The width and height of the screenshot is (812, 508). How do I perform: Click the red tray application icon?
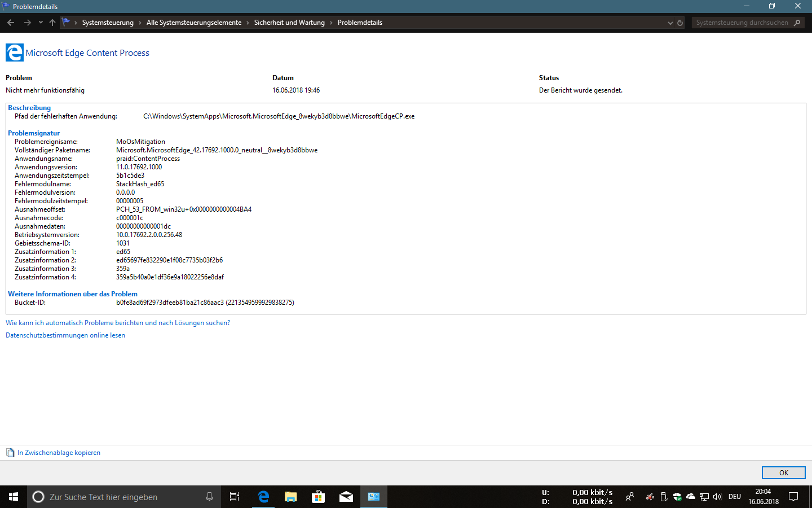point(650,497)
